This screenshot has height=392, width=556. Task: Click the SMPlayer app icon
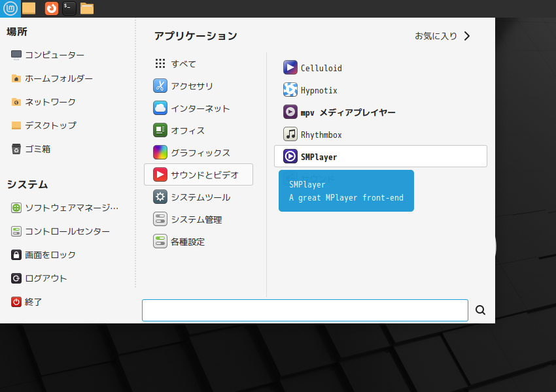click(x=290, y=156)
